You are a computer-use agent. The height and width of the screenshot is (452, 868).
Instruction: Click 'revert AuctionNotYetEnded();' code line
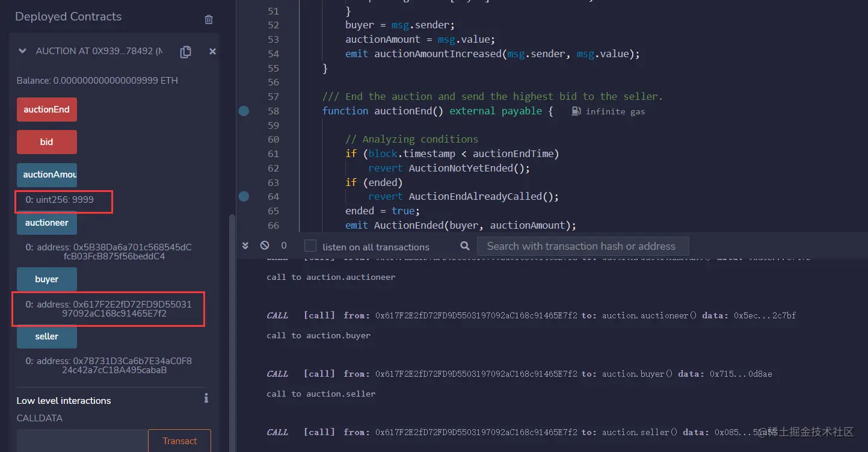pyautogui.click(x=449, y=168)
